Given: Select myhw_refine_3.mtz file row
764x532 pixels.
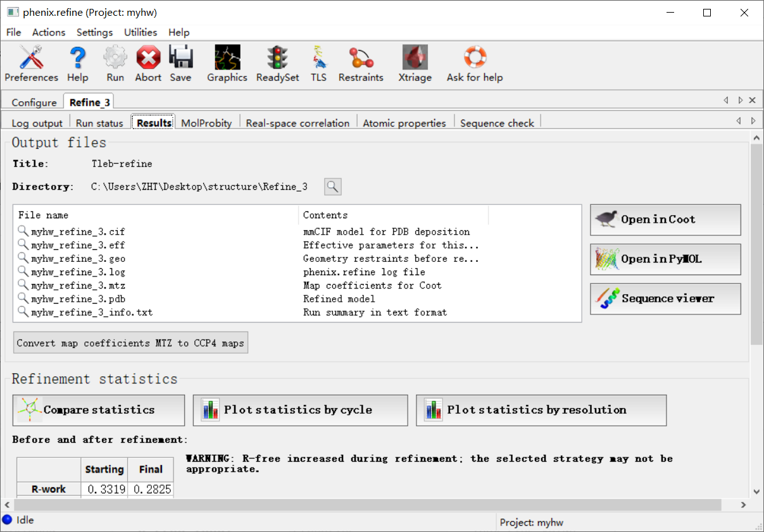Looking at the screenshot, I should [297, 285].
